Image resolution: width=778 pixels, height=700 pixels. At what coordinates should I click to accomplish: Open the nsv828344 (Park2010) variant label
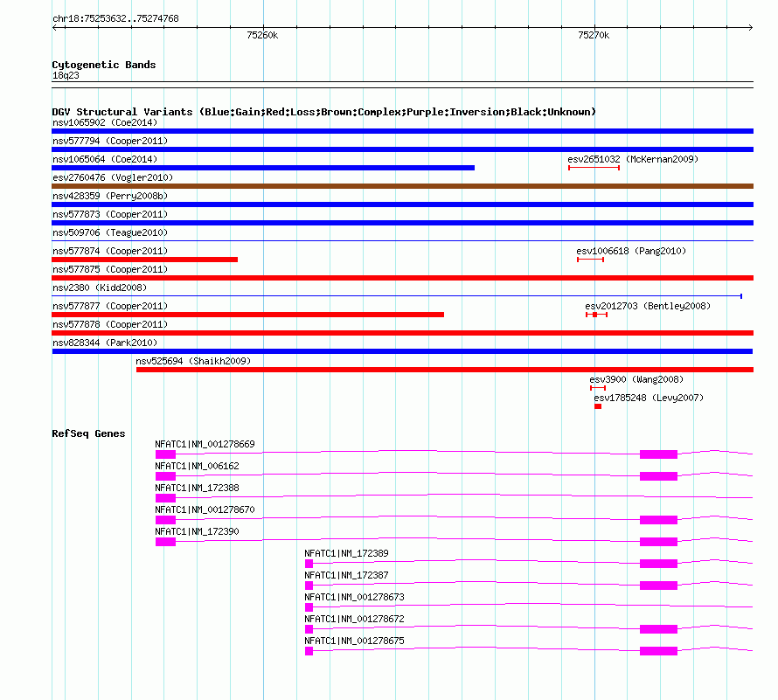[x=105, y=343]
